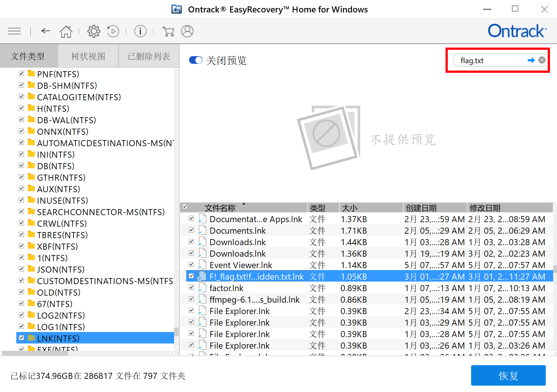Select the CATALOGITEM(NTFS) folder

pos(79,97)
